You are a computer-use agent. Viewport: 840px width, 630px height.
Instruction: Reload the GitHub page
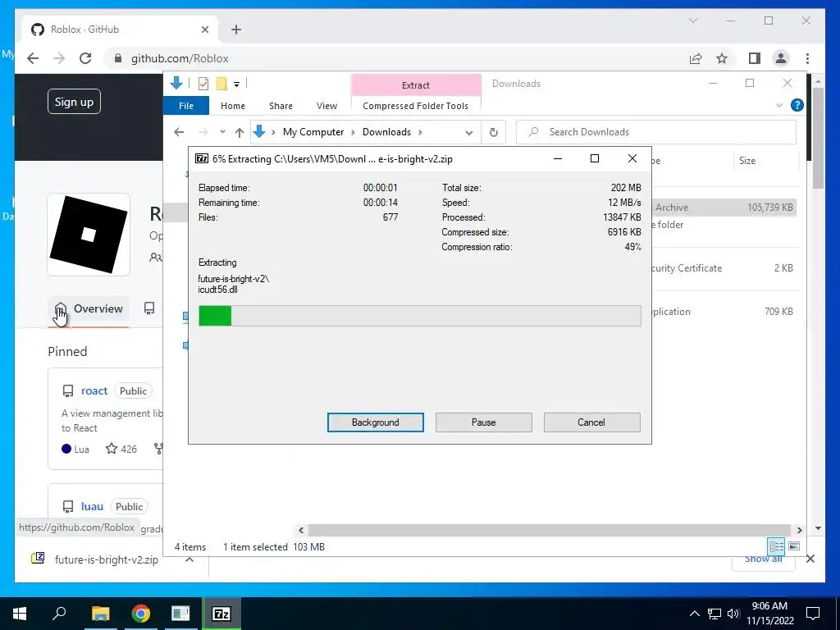pos(85,58)
